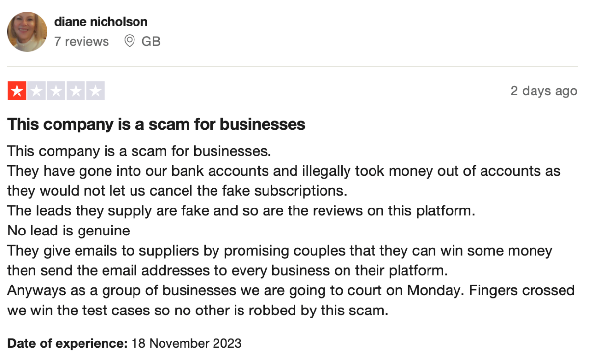Click the sentence about promising couples money

point(280,251)
